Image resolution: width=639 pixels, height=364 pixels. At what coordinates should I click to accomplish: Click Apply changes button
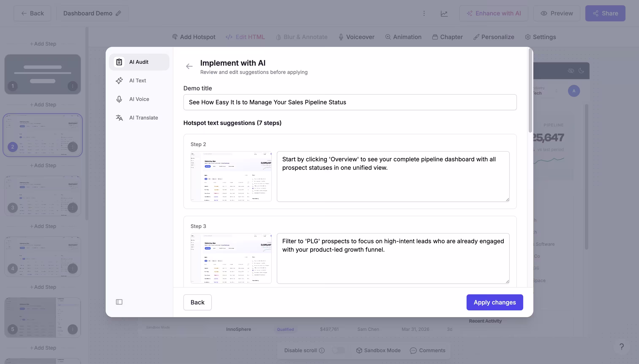tap(495, 302)
